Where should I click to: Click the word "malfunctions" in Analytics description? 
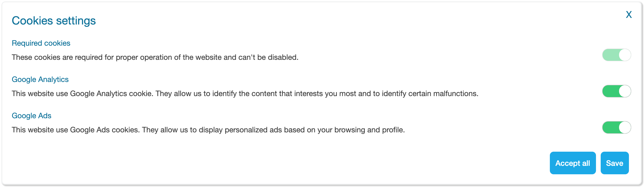455,93
